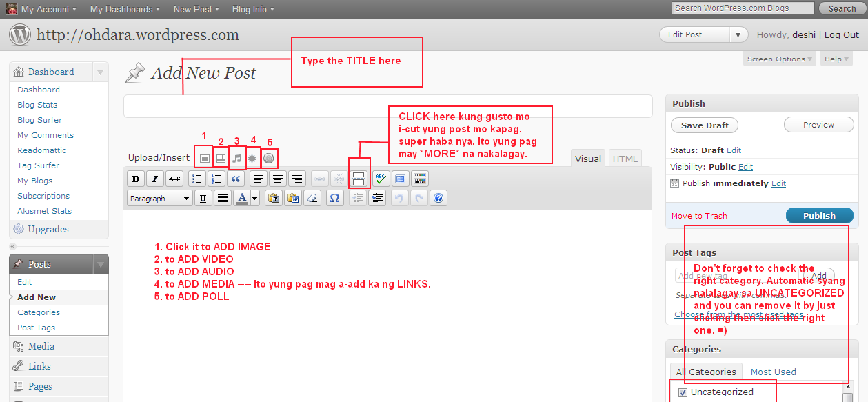Open the text color picker swatch

[242, 199]
